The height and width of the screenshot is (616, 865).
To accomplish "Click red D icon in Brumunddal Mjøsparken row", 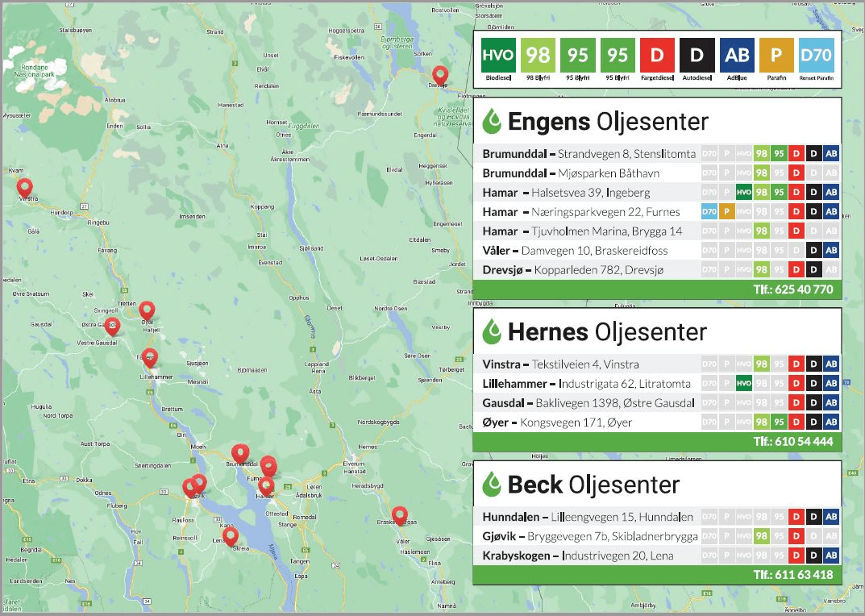I will [x=796, y=173].
